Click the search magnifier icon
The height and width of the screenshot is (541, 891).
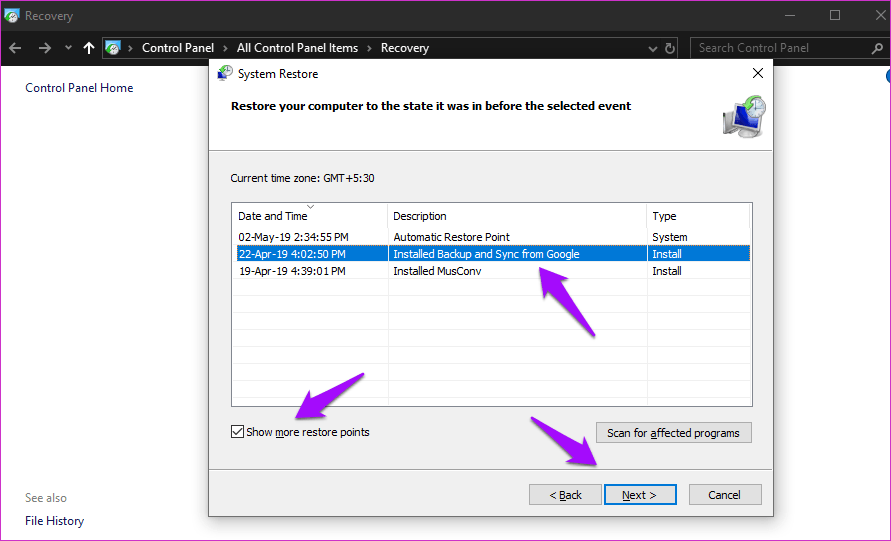click(x=877, y=49)
